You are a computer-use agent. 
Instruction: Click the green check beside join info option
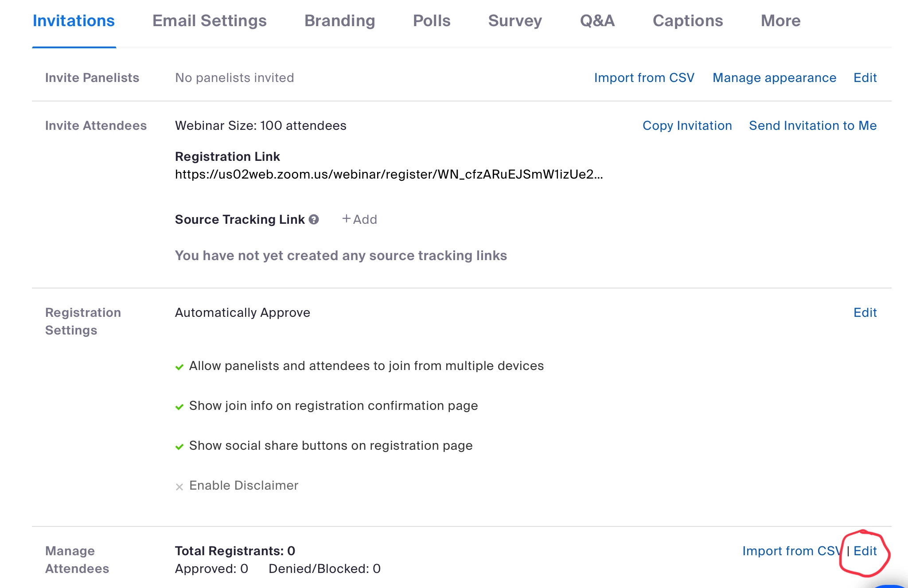tap(179, 407)
